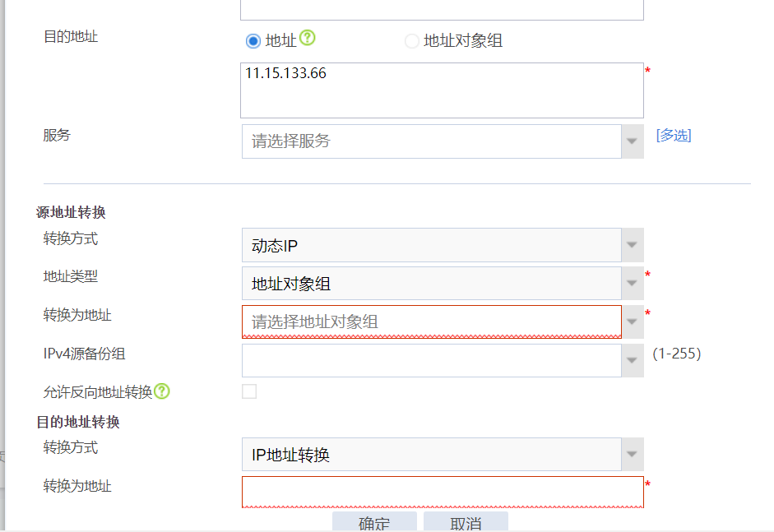The image size is (774, 532).
Task: Click the empty 转换为地址 field under 目的地址转换
Action: click(x=442, y=491)
